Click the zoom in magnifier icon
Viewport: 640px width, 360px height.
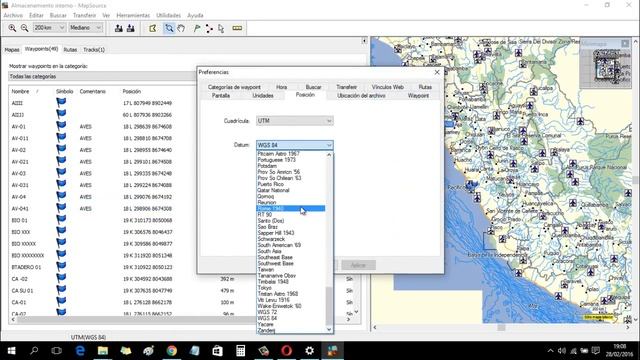pos(12,28)
